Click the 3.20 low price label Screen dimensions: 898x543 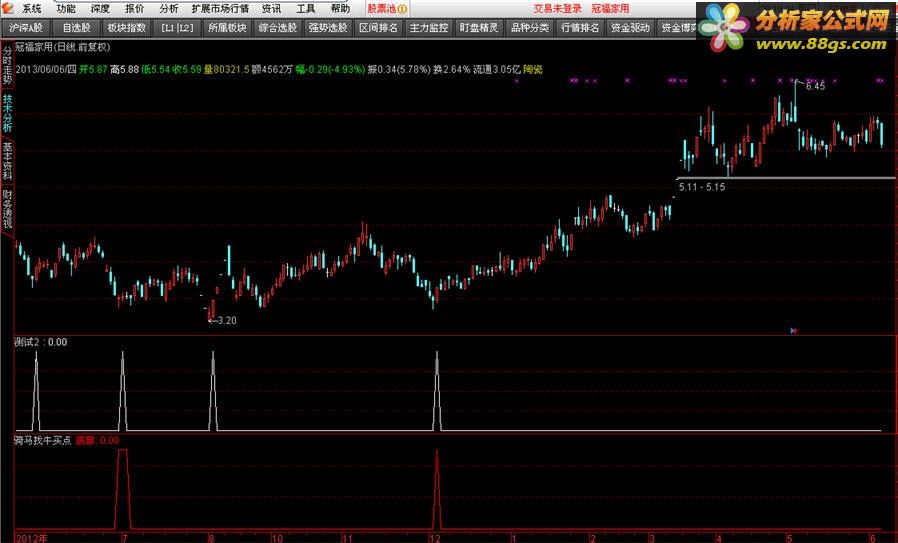(227, 320)
